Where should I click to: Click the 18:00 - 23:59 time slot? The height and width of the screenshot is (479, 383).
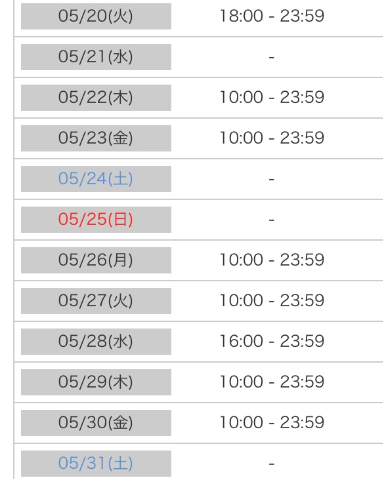click(272, 16)
